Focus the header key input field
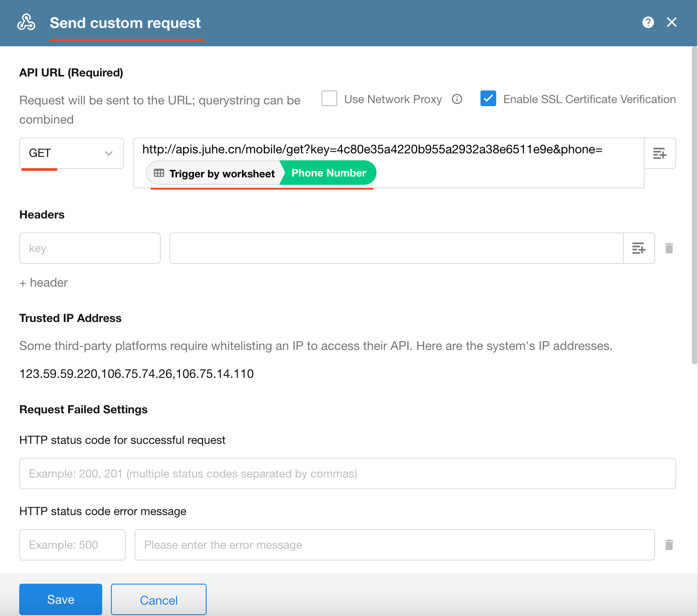Screen dimensions: 698x616 click(x=90, y=248)
